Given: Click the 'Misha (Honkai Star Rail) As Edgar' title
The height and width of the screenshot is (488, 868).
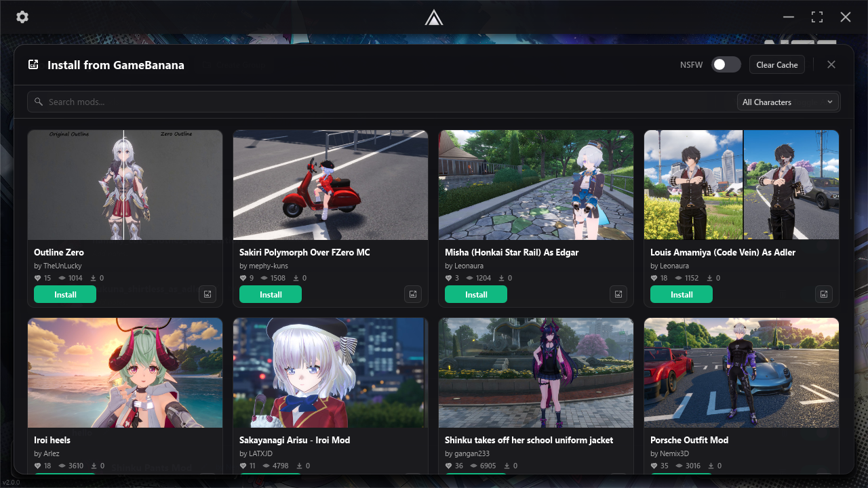Looking at the screenshot, I should 512,252.
